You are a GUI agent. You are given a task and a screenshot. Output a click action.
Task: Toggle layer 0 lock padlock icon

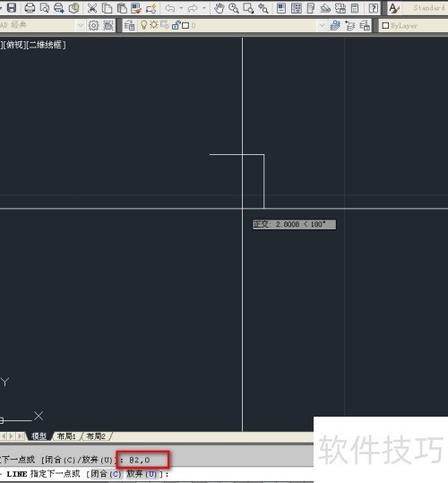pos(176,25)
